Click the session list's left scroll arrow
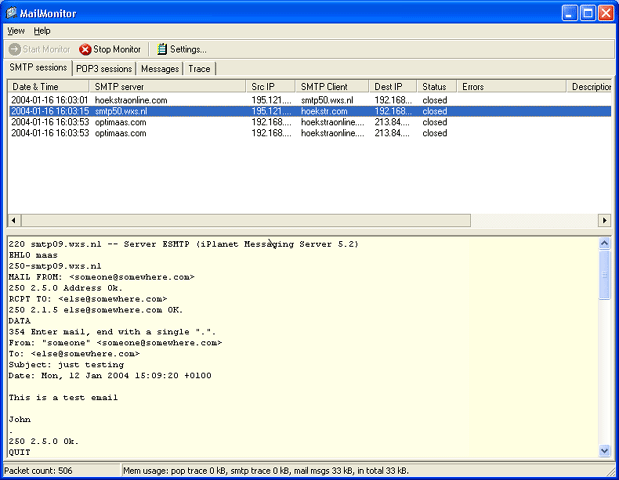 (14, 220)
